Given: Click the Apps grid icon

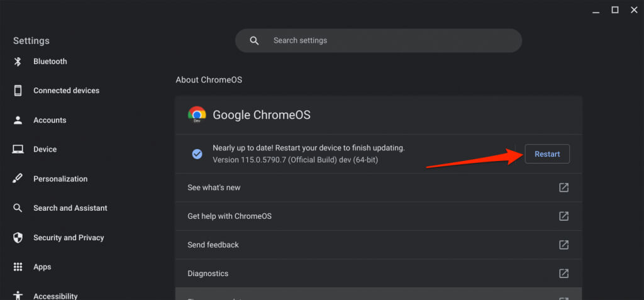Looking at the screenshot, I should [18, 267].
